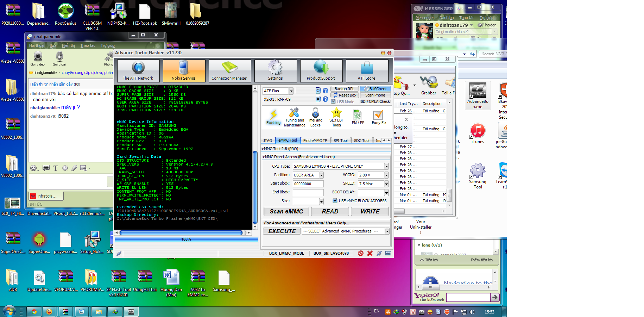This screenshot has height=317, width=644.
Task: Click the Backup RPL button
Action: (344, 89)
